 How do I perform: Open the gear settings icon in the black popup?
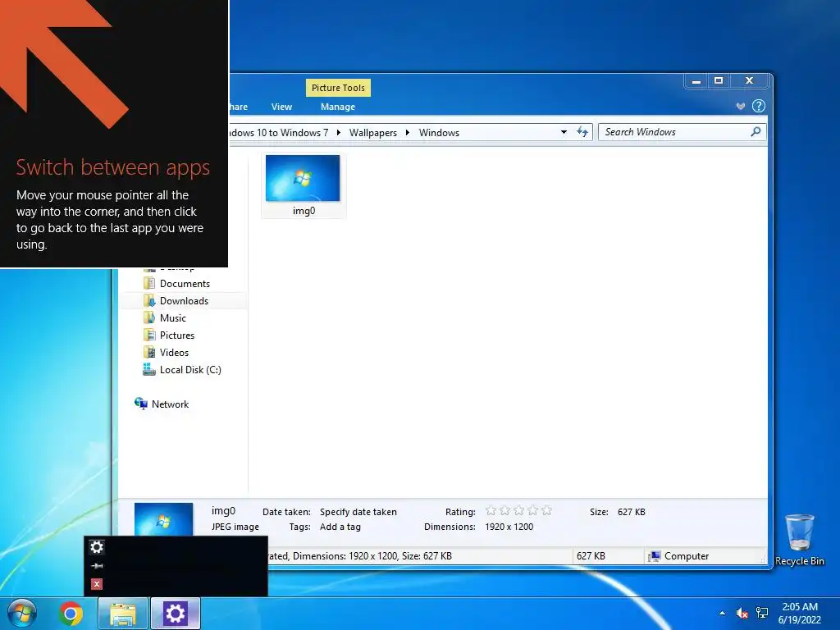(x=97, y=547)
